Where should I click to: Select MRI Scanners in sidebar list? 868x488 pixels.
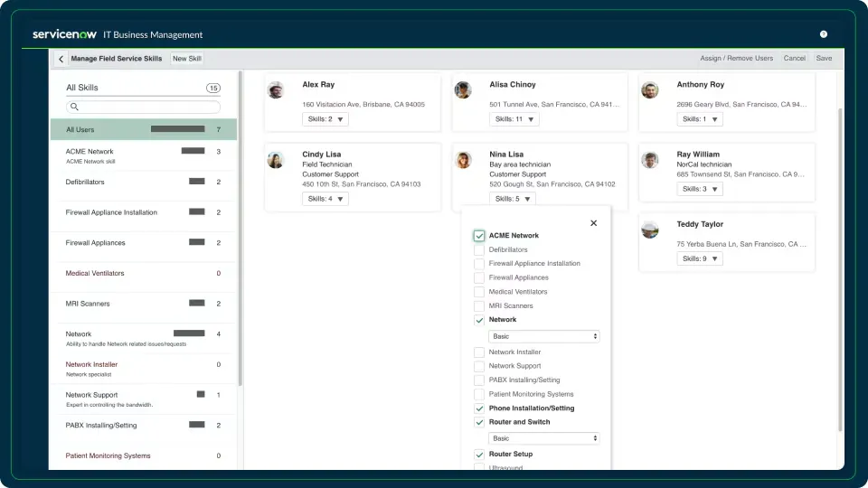(144, 307)
